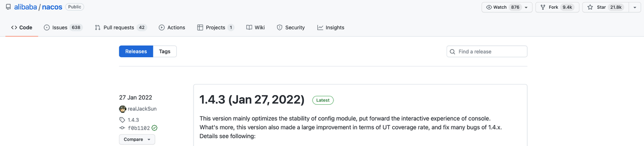Screen dimensions: 644x146
Task: Switch to the Tags view
Action: [165, 51]
